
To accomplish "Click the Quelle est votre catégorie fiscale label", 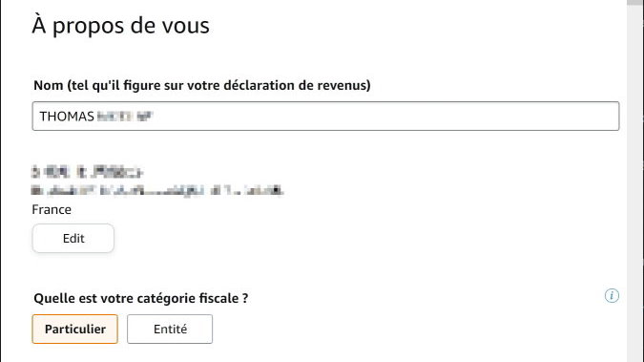I will [141, 298].
